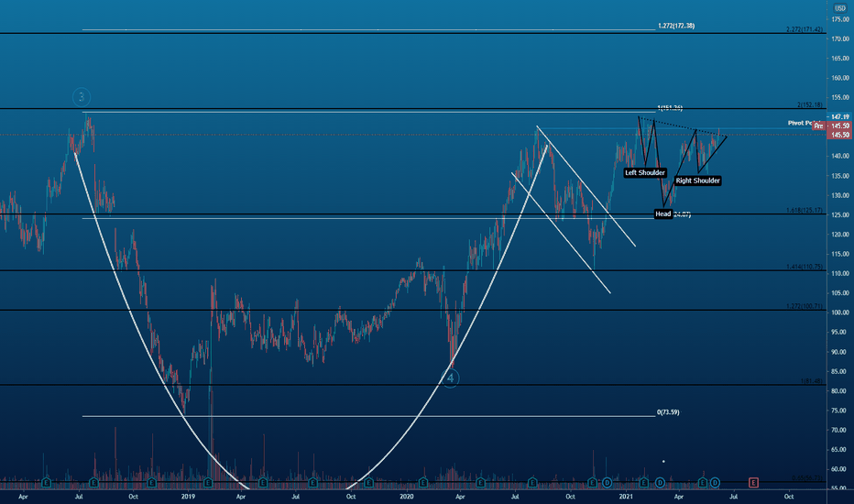
Task: Open earnings E marker just after Apr 2018
Action: click(47, 483)
